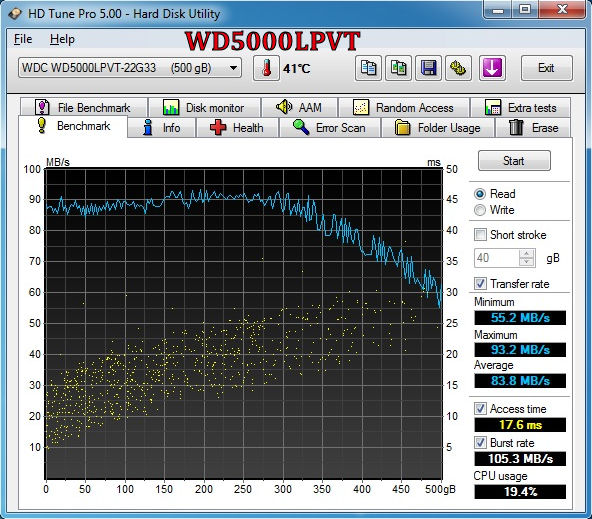Switch to the File Benchmark tab
Image resolution: width=592 pixels, height=519 pixels.
tap(83, 108)
